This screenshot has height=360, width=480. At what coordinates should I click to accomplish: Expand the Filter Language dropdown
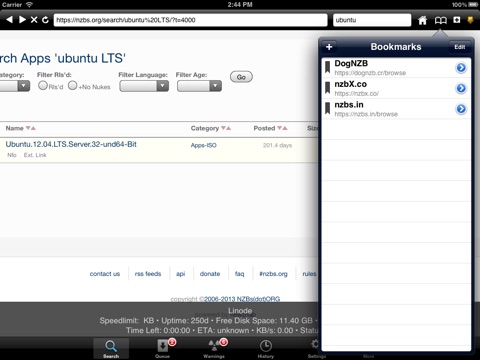[144, 86]
